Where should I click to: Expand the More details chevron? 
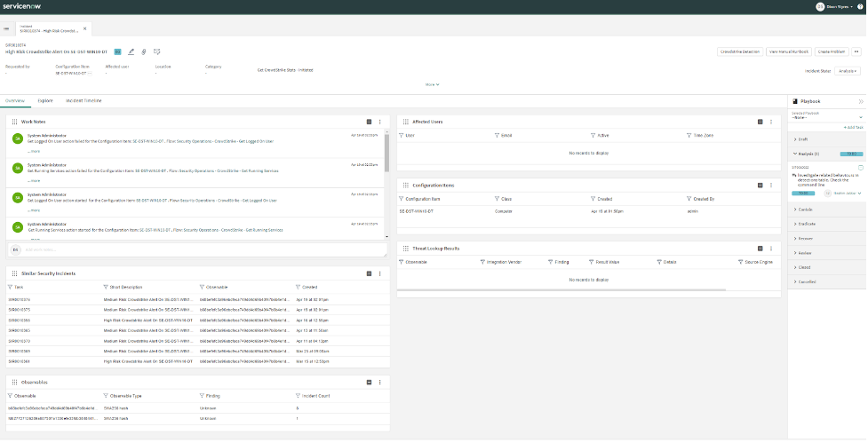click(x=433, y=84)
